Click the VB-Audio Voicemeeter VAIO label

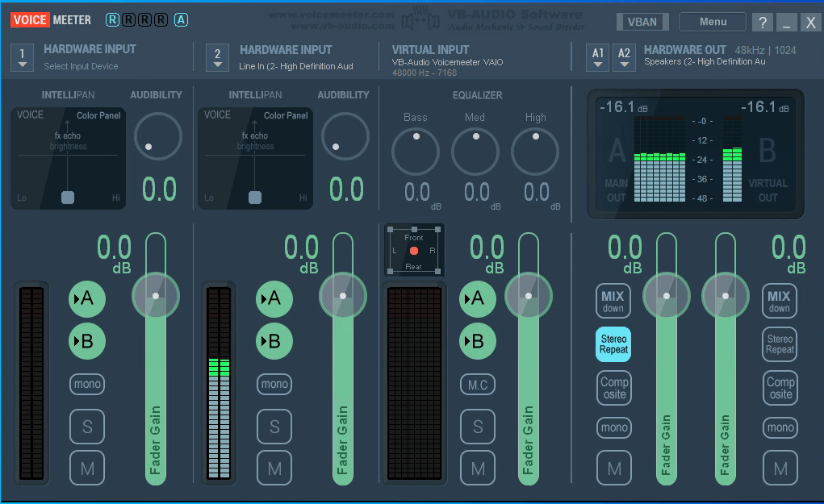tap(447, 62)
